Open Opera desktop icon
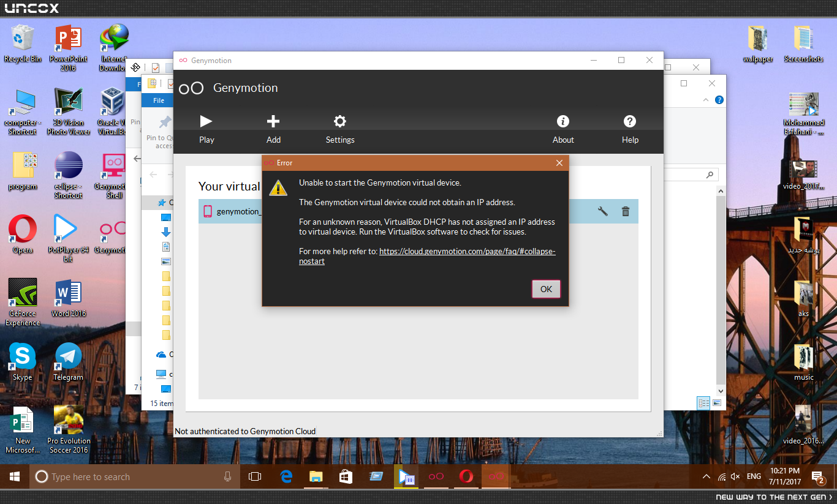 pyautogui.click(x=23, y=235)
